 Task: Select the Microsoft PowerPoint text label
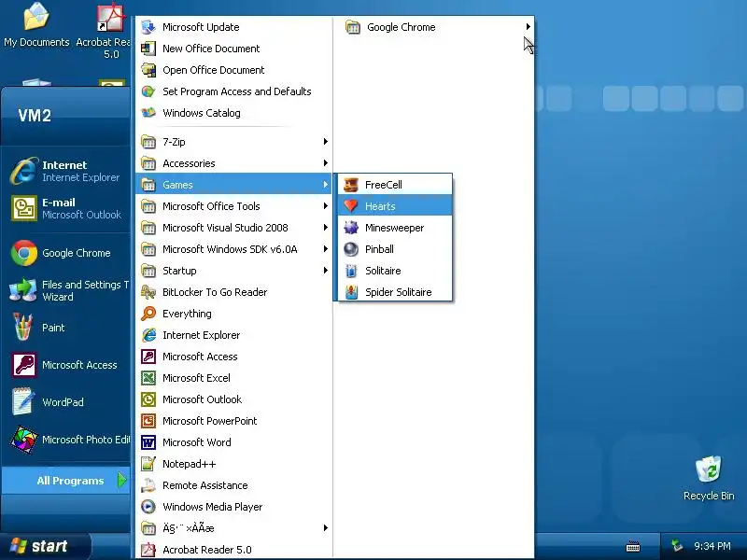coord(209,421)
